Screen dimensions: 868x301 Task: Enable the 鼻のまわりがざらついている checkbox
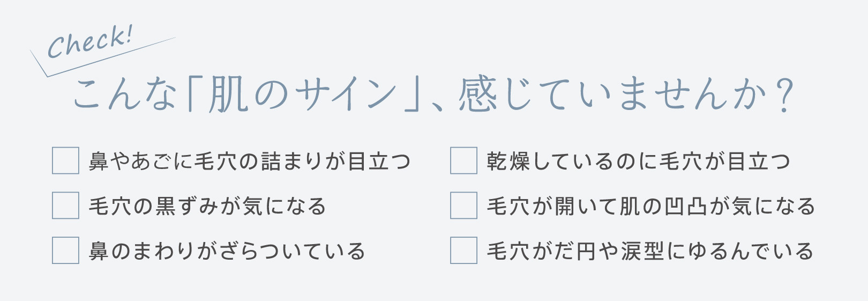pyautogui.click(x=65, y=251)
